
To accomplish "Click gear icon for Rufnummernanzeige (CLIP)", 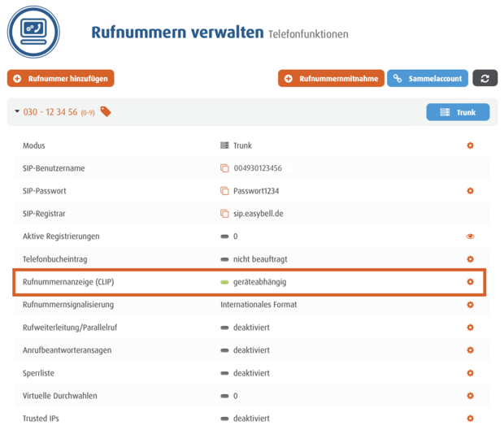I will tap(470, 282).
